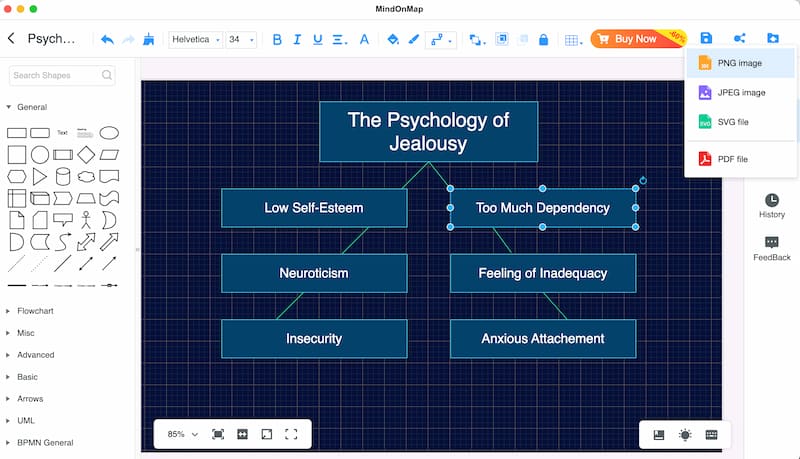Click the fill color bucket icon
Image resolution: width=800 pixels, height=459 pixels.
393,40
